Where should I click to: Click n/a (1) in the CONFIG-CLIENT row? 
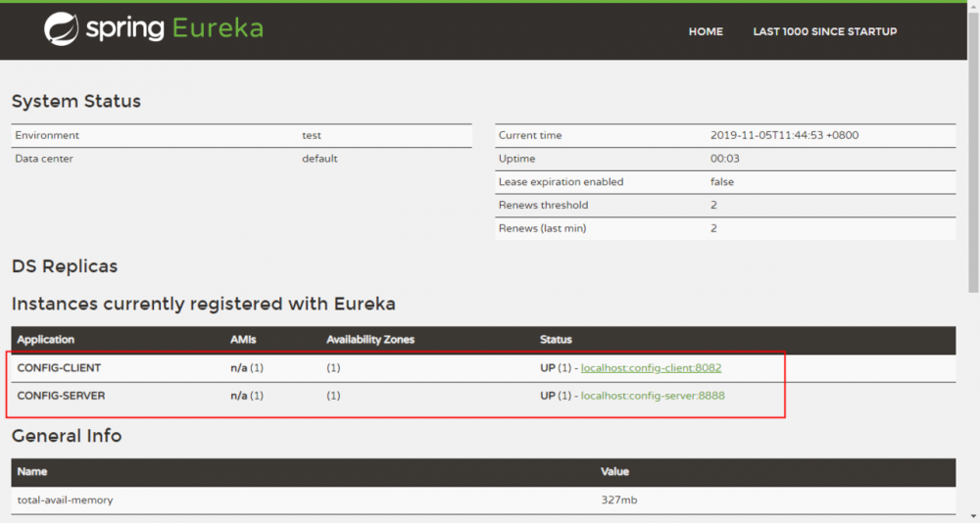pos(247,368)
